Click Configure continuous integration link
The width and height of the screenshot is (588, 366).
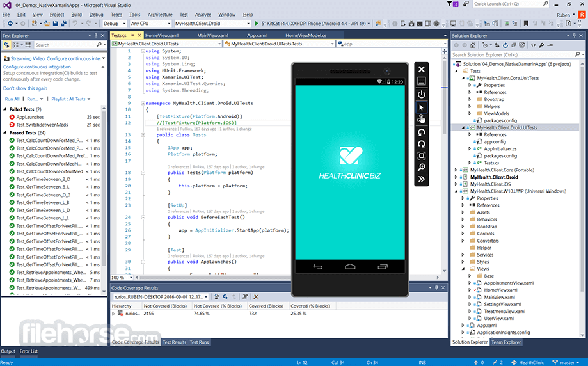(x=36, y=67)
